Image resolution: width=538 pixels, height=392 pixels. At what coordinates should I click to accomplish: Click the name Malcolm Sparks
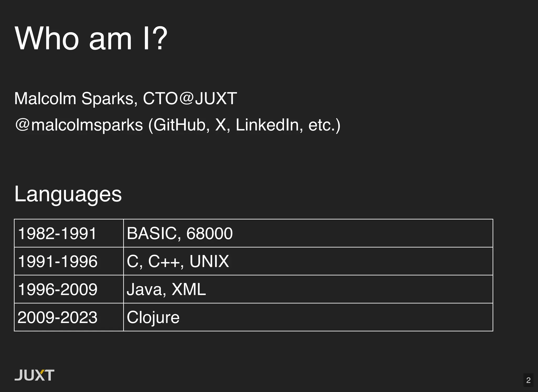(76, 99)
